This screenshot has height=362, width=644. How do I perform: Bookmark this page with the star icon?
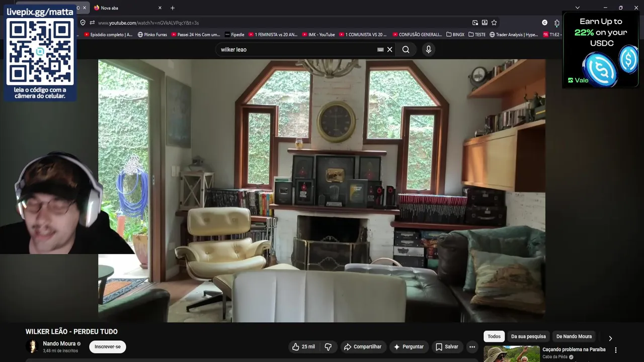tap(494, 23)
